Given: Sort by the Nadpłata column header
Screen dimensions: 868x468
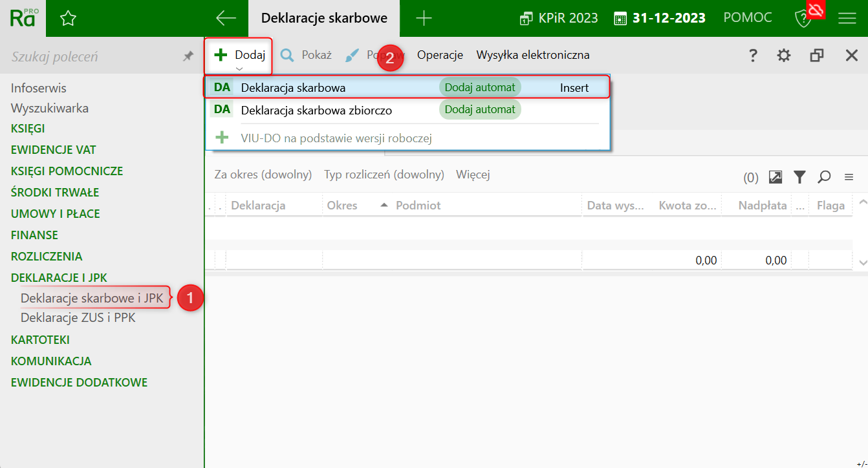Looking at the screenshot, I should (756, 206).
